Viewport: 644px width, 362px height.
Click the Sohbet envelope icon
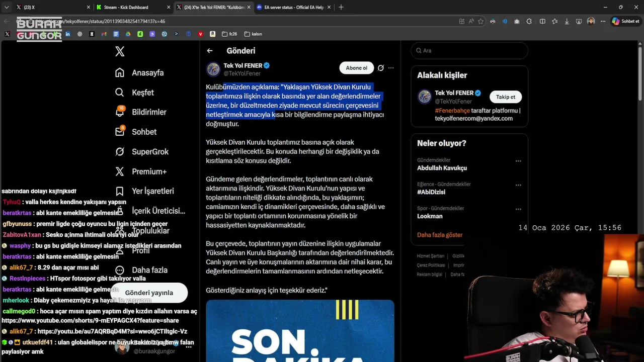[120, 132]
